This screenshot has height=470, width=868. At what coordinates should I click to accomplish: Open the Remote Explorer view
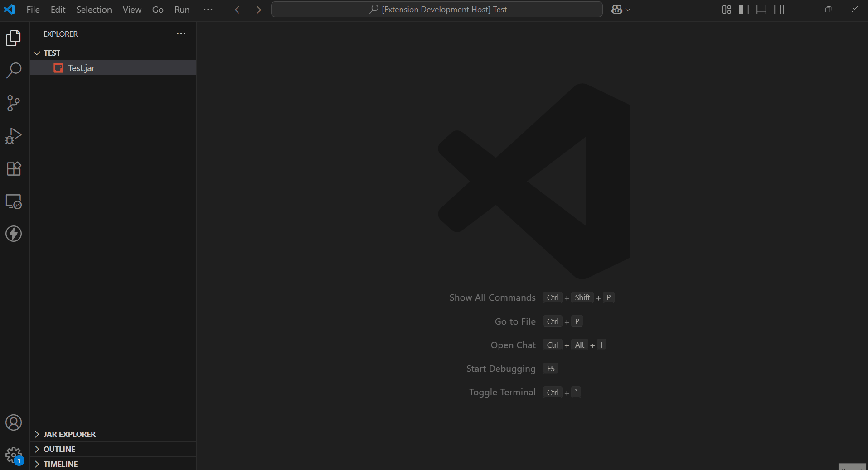click(14, 201)
